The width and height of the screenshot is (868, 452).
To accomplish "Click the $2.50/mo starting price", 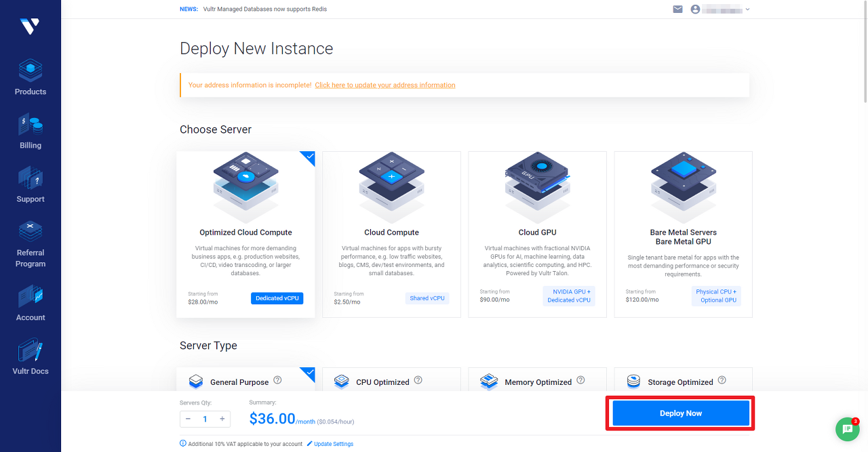I will [347, 302].
